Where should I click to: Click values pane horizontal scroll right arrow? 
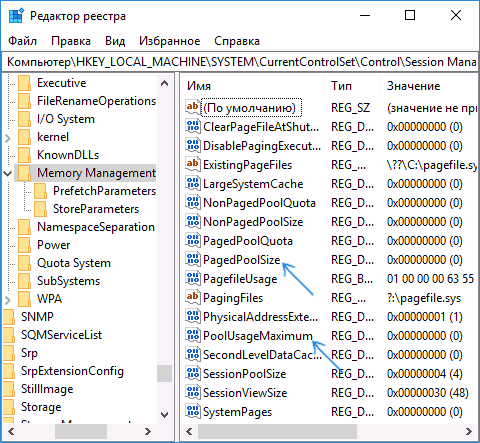click(x=469, y=432)
